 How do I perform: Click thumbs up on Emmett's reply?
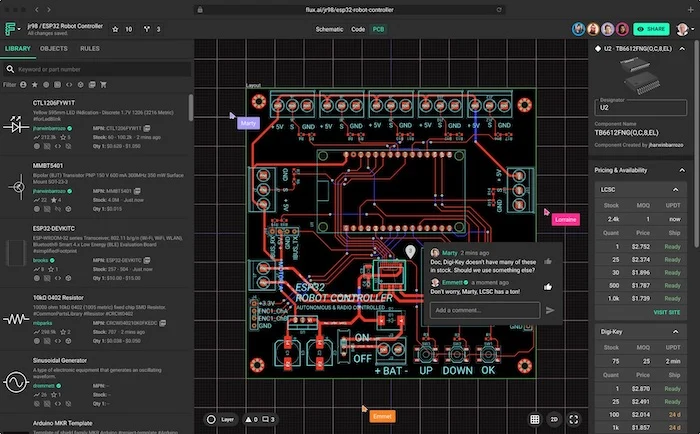point(548,287)
